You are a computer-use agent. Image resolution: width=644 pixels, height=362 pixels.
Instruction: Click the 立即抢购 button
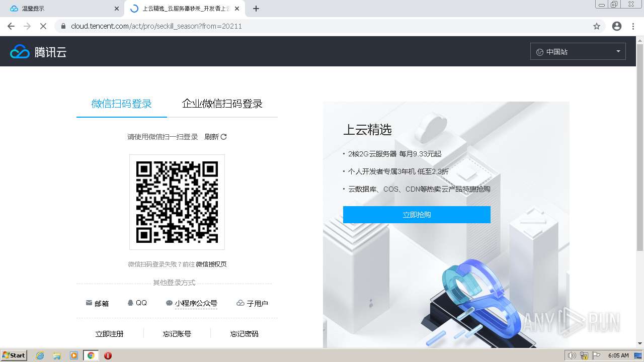click(417, 215)
